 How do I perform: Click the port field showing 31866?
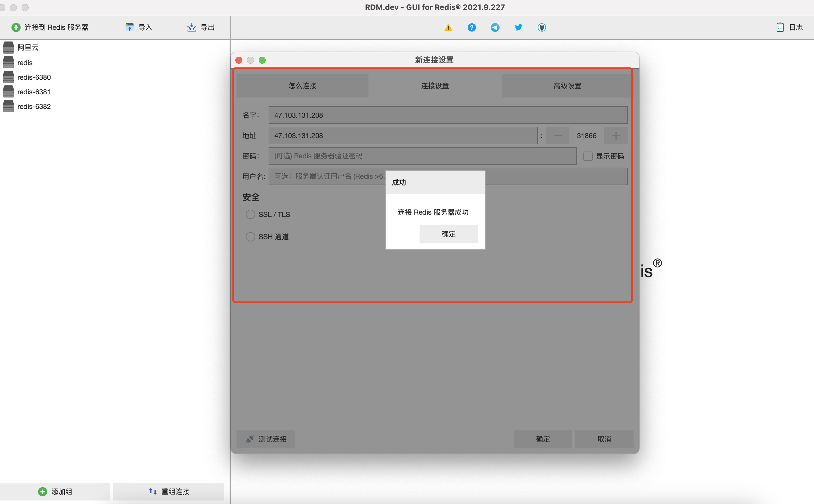pyautogui.click(x=587, y=136)
